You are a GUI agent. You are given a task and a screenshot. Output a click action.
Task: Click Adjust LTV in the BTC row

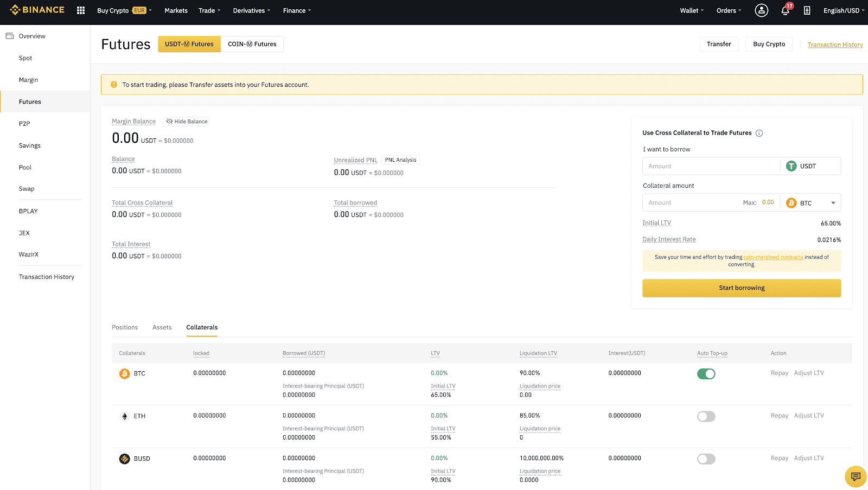809,373
